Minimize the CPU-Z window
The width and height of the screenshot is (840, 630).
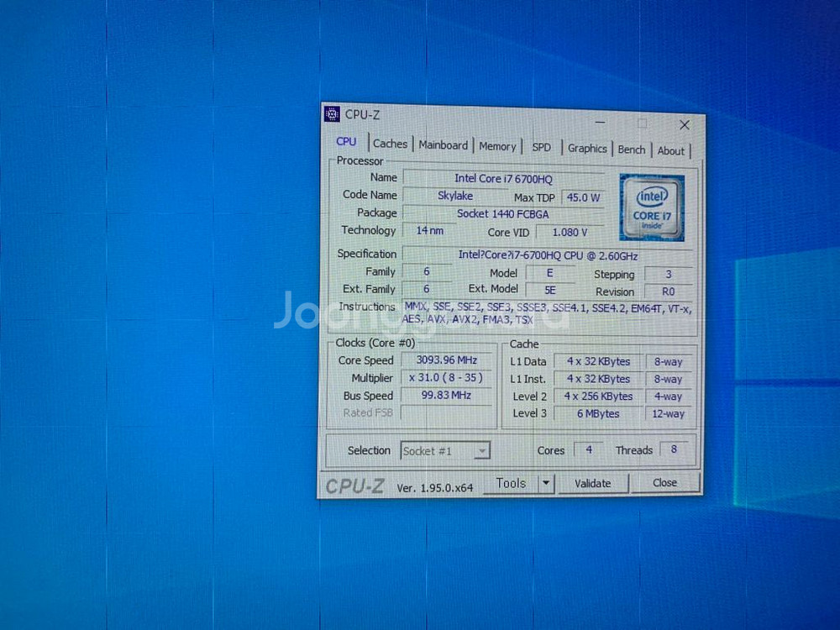(x=600, y=122)
